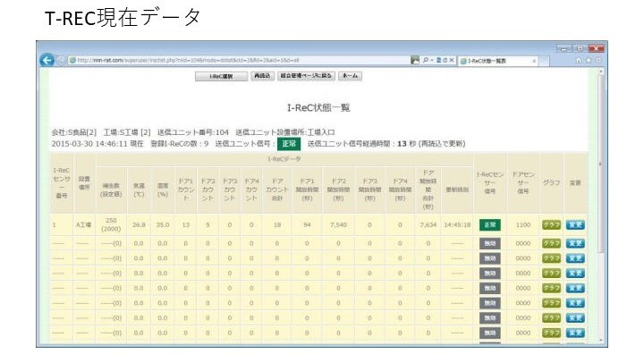Image resolution: width=644 pixels, height=354 pixels.
Task: Click the stop loading X icon
Action: click(x=452, y=60)
